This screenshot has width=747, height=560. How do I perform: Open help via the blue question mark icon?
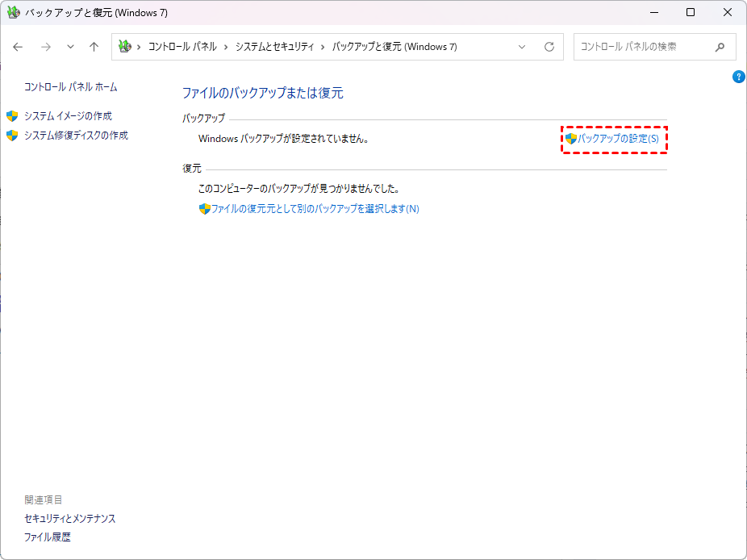coord(738,77)
